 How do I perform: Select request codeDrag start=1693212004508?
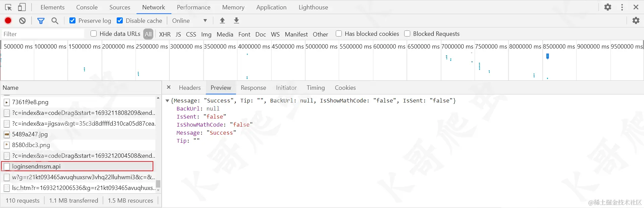click(78, 156)
